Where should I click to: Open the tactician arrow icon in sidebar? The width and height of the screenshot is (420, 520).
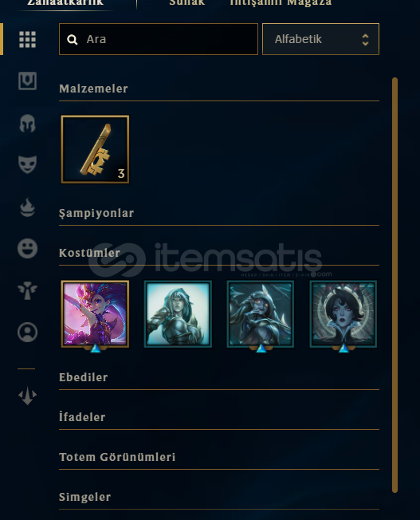tap(27, 396)
